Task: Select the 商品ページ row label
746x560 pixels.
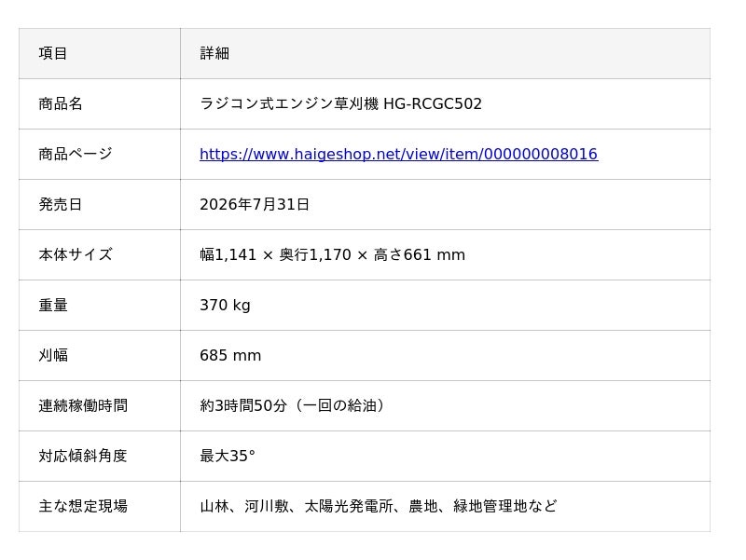Action: pyautogui.click(x=76, y=154)
